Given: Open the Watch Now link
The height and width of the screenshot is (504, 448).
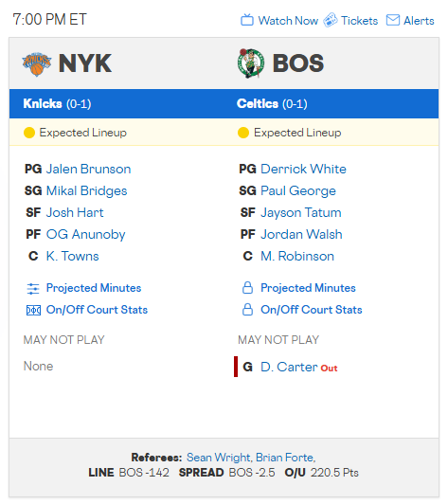Looking at the screenshot, I should (x=288, y=21).
